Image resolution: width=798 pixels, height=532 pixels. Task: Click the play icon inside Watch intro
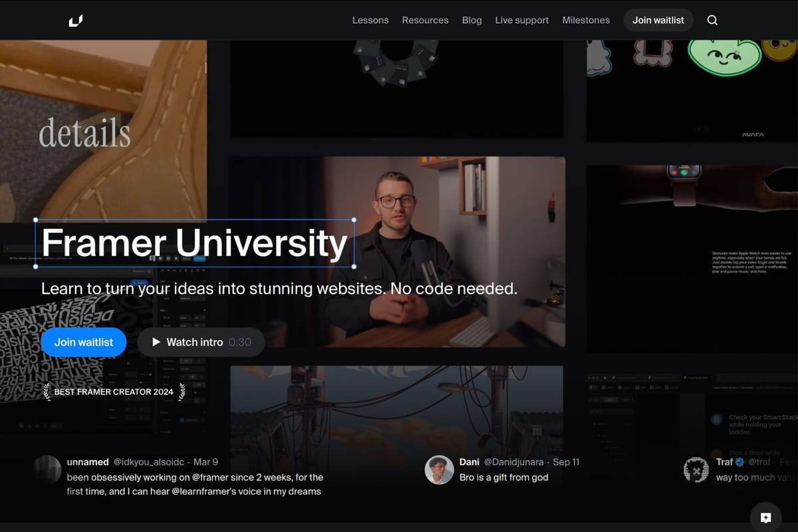[x=156, y=342]
